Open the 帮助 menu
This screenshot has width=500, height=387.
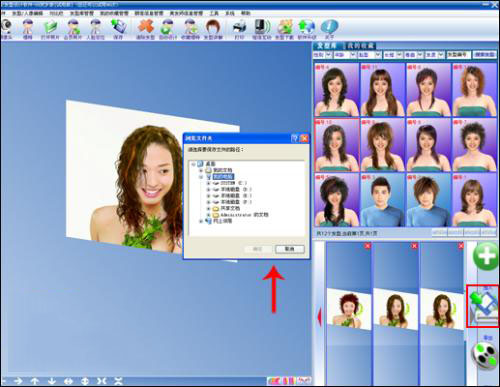(x=246, y=13)
